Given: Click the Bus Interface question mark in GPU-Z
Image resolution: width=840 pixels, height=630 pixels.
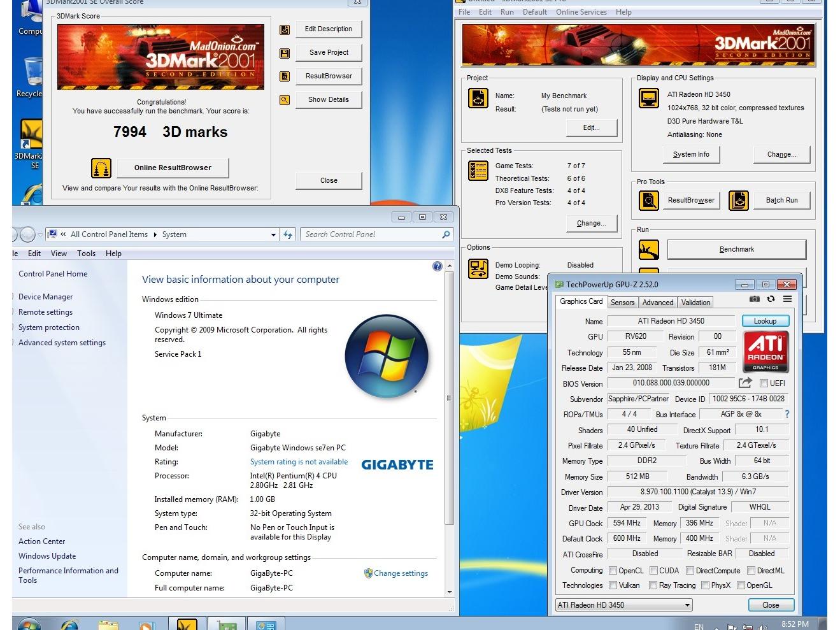Looking at the screenshot, I should [x=787, y=414].
